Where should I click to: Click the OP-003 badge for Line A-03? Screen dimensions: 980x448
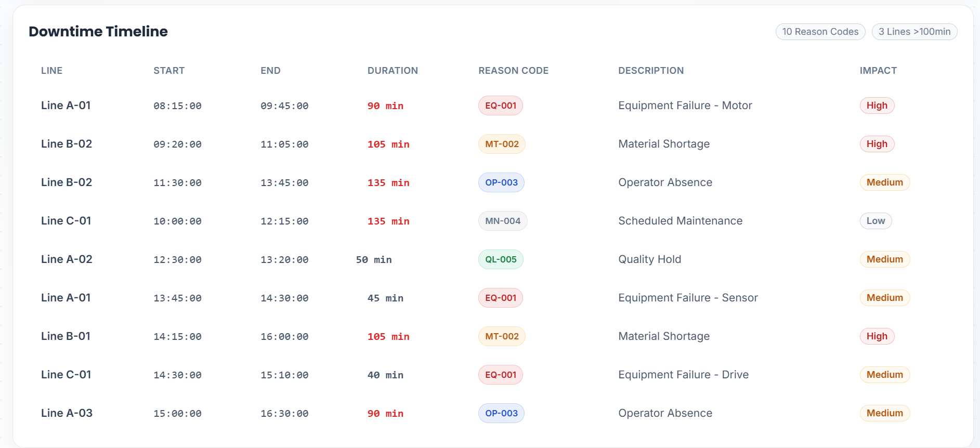501,413
